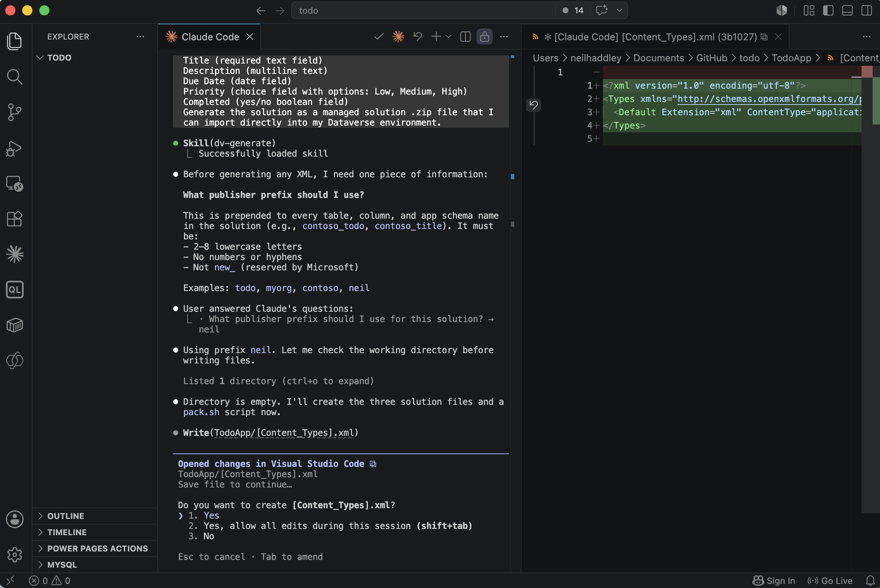Open the Explorer more actions ellipsis
880x588 pixels.
click(140, 36)
